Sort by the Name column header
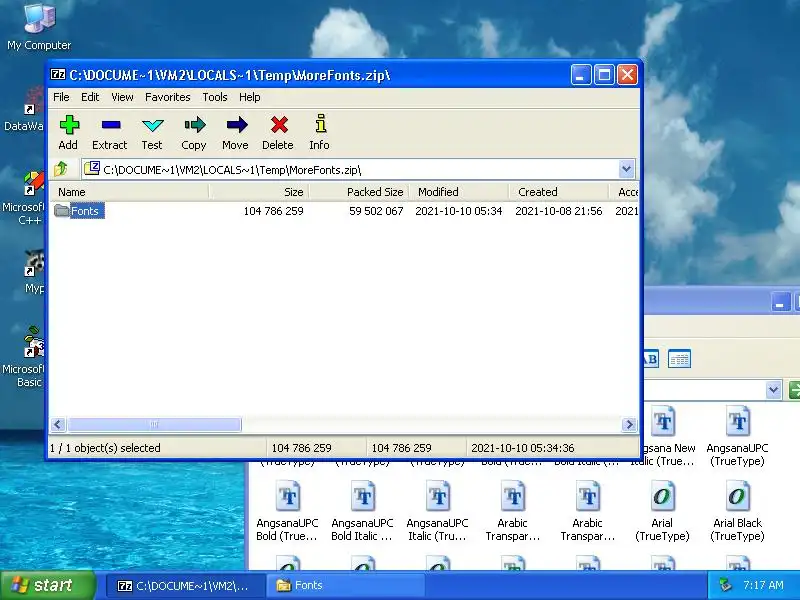The width and height of the screenshot is (800, 600). click(129, 192)
